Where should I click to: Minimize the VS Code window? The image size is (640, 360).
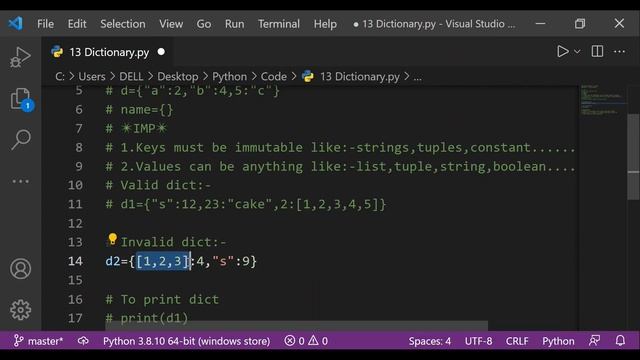point(540,24)
